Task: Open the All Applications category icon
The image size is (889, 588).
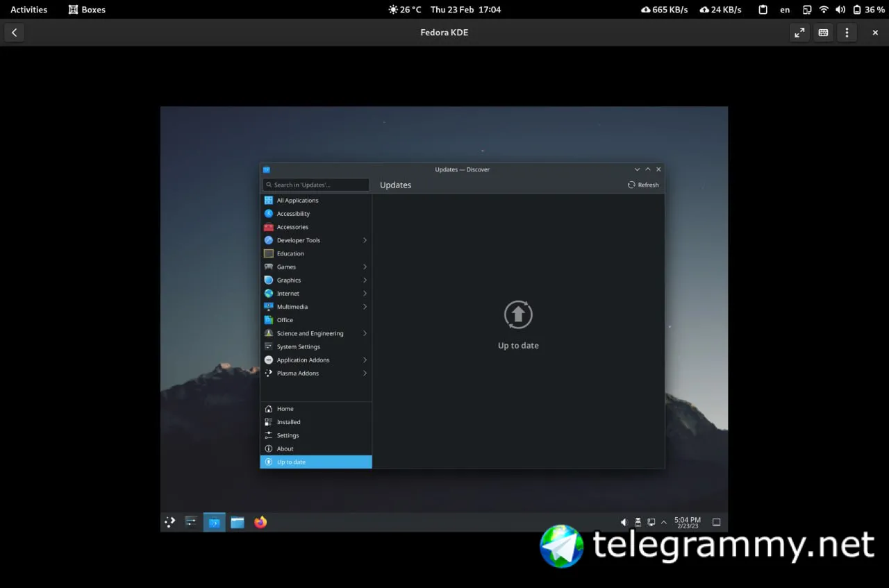Action: click(269, 200)
